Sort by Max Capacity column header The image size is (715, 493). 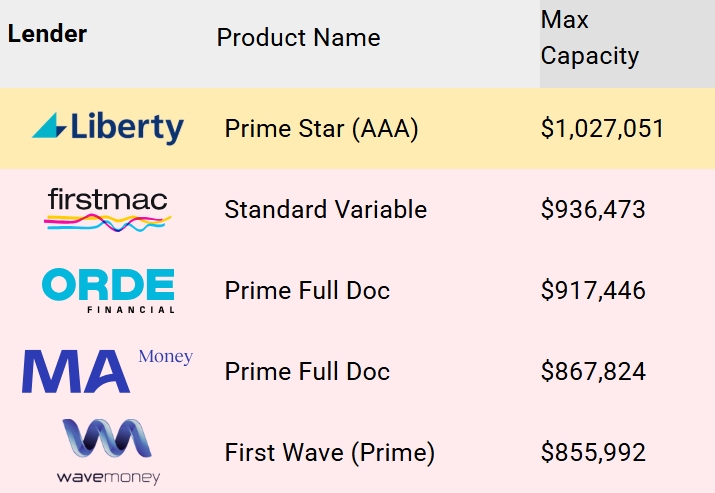pos(590,38)
